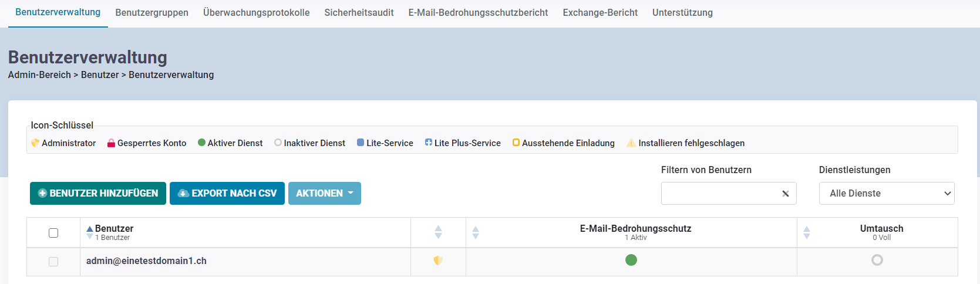Expand the Alle Dienste dropdown
Screen dimensions: 980x284
887,194
